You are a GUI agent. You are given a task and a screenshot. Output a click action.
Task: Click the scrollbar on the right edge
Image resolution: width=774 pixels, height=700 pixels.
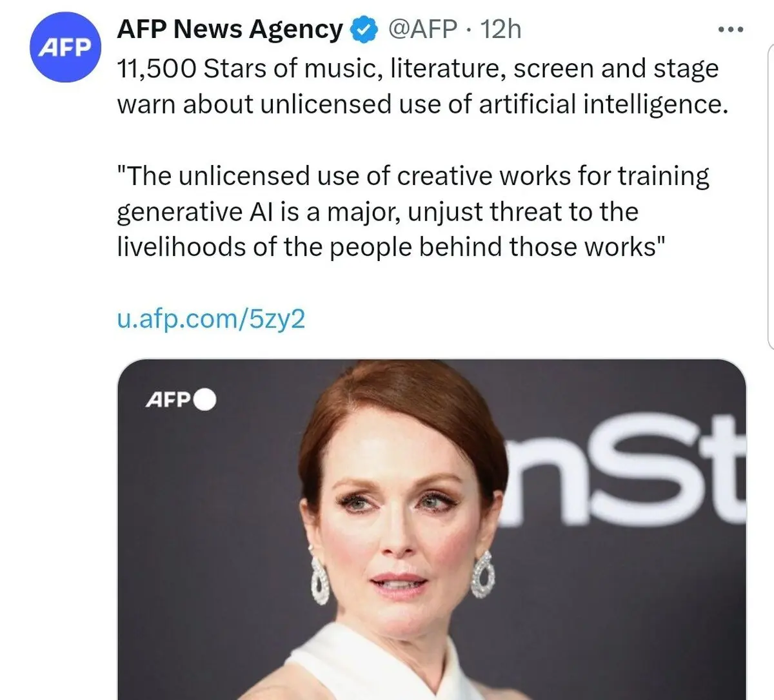[x=770, y=197]
